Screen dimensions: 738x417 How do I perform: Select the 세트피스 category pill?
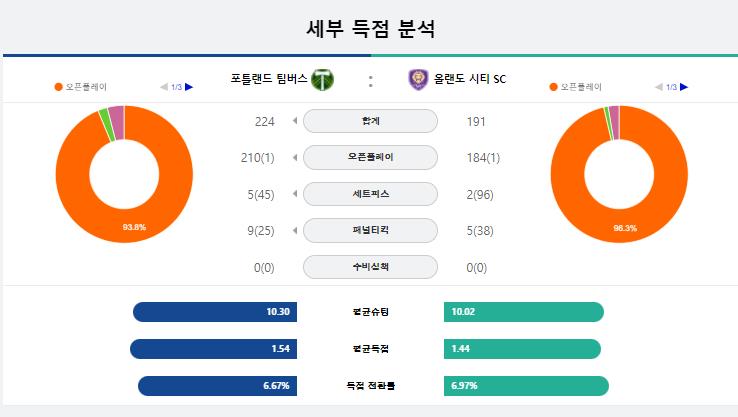pos(370,194)
